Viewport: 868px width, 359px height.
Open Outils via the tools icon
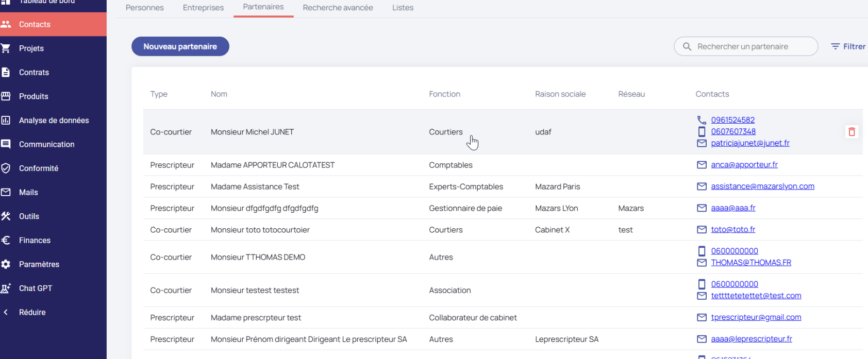coord(6,216)
